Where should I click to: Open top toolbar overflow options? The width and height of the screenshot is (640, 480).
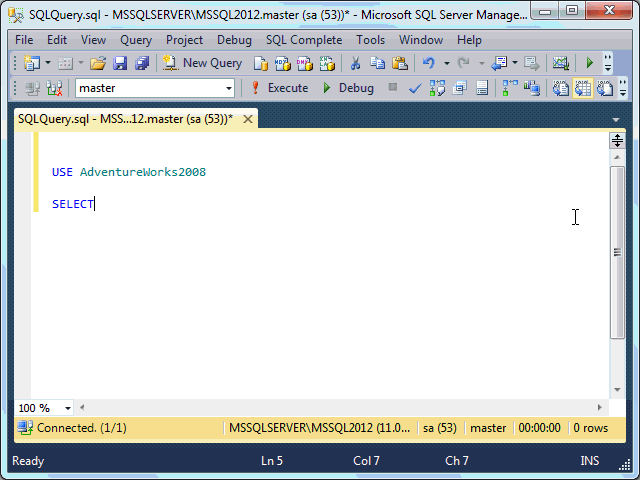[608, 63]
